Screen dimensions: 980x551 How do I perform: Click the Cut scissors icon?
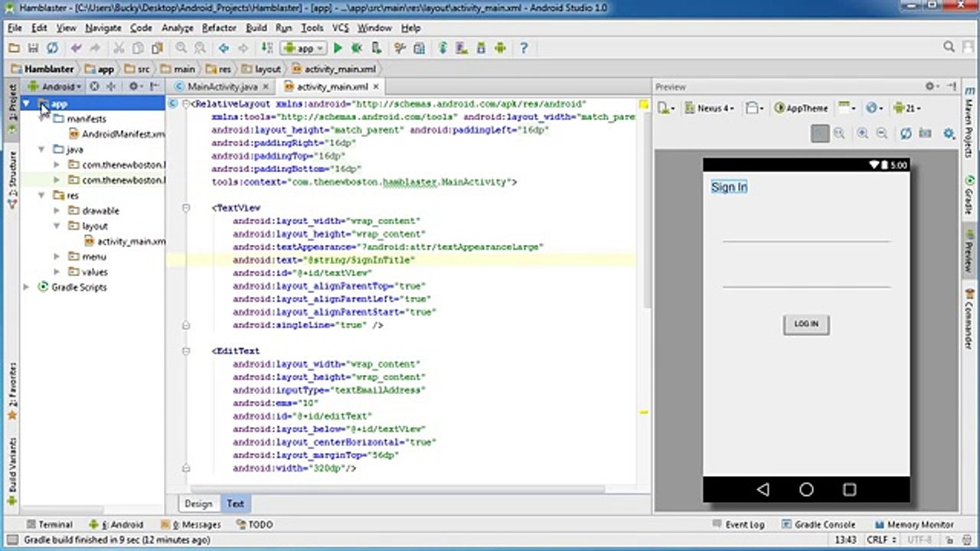tap(119, 48)
